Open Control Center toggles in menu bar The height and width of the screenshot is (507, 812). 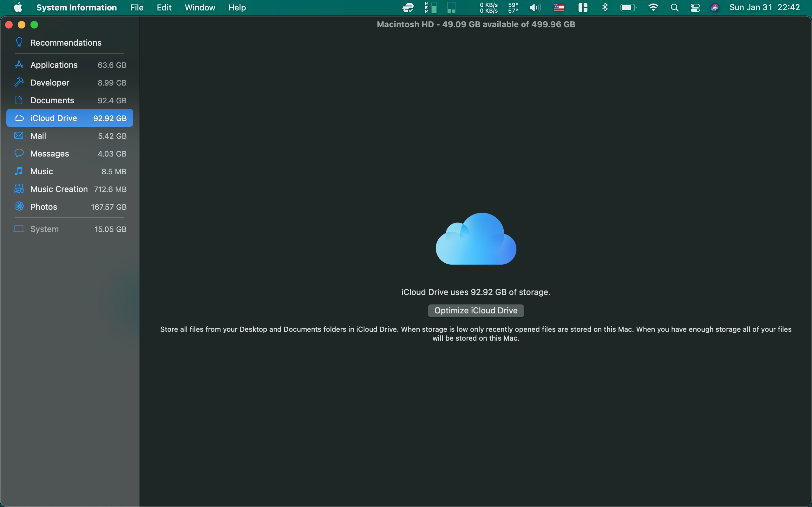pos(695,7)
